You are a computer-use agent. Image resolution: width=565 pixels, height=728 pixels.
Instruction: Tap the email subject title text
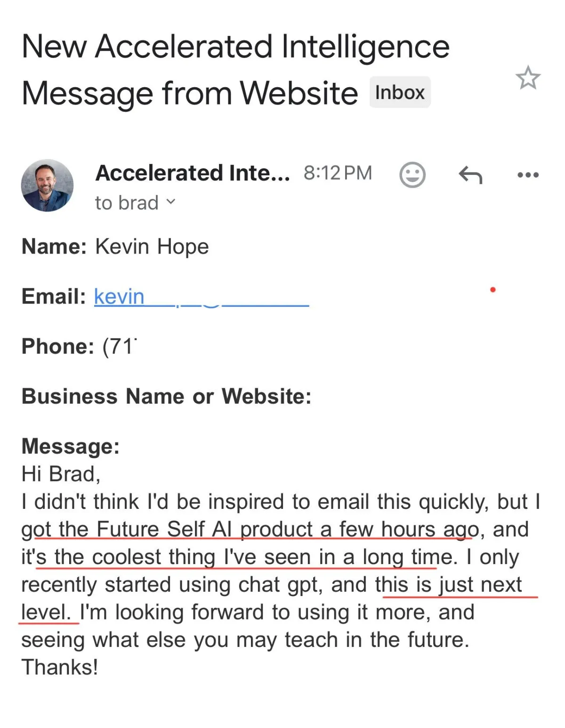[x=235, y=70]
